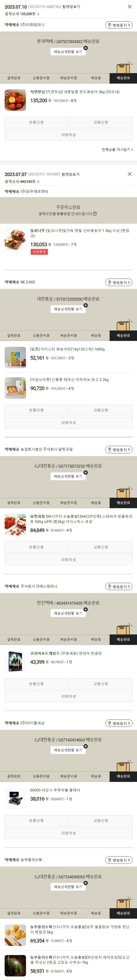The height and width of the screenshot is (980, 137).
Task: Open 행복둥지 for (주)아이들세상
Action: (x=119, y=723)
